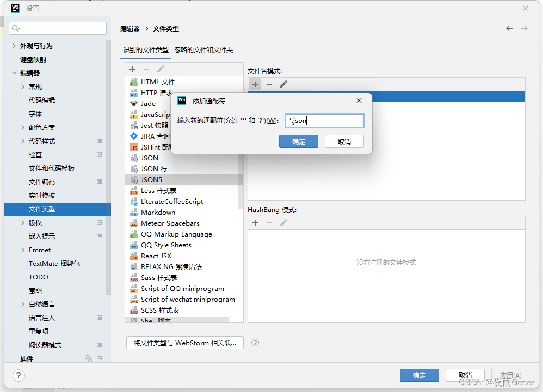Click the edit file type pencil icon

[x=161, y=69]
